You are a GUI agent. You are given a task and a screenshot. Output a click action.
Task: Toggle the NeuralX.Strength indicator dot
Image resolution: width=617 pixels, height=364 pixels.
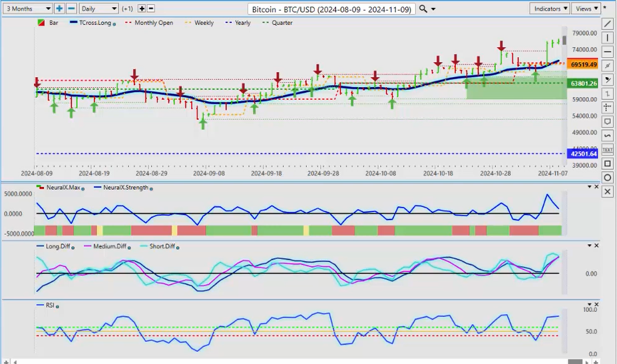[152, 188]
